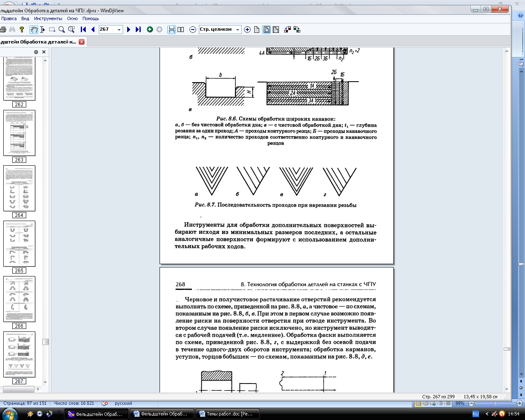The width and height of the screenshot is (525, 420).
Task: Open the thumbnails panel settings gear
Action: (x=36, y=52)
